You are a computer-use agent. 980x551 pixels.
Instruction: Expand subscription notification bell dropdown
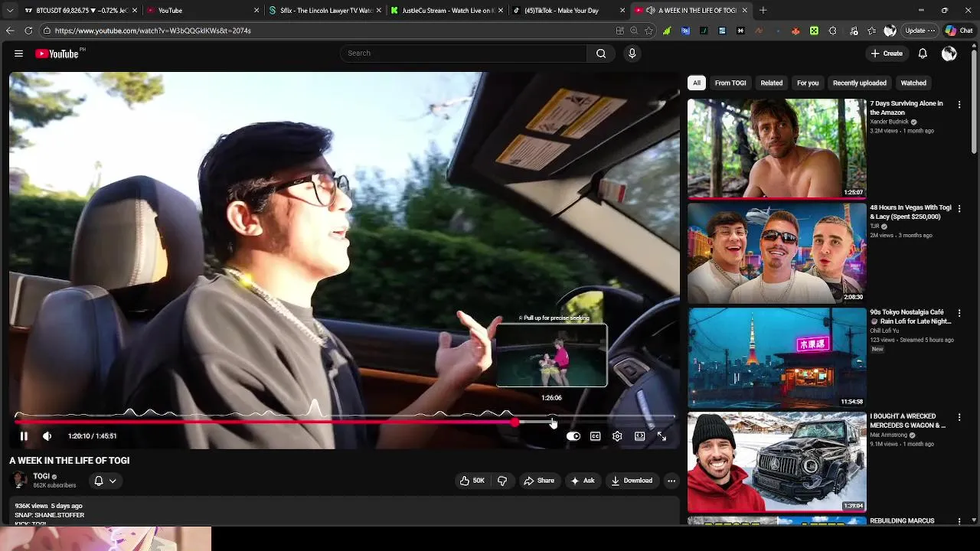tap(105, 481)
